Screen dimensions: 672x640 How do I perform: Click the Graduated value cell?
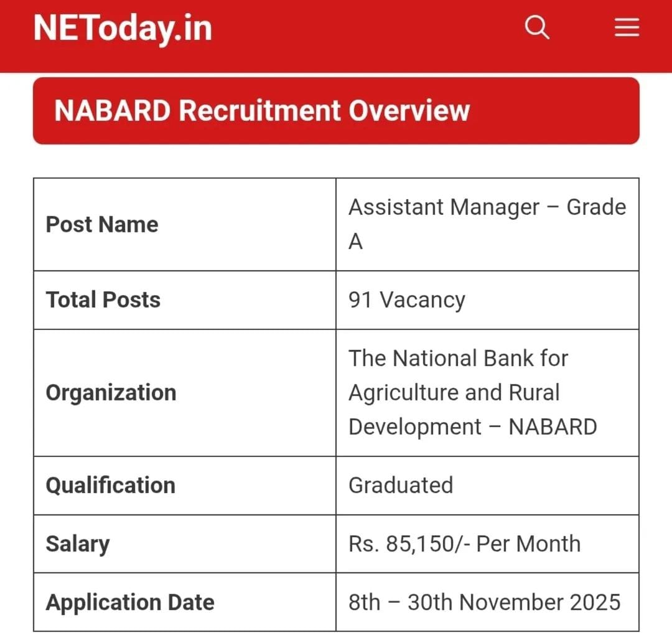[x=401, y=485]
